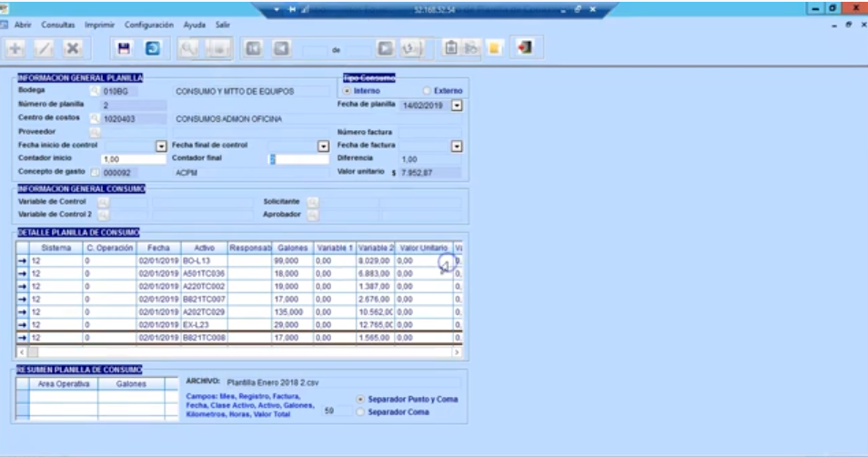
Task: Open the Fecha final de control dropdown
Action: click(323, 147)
